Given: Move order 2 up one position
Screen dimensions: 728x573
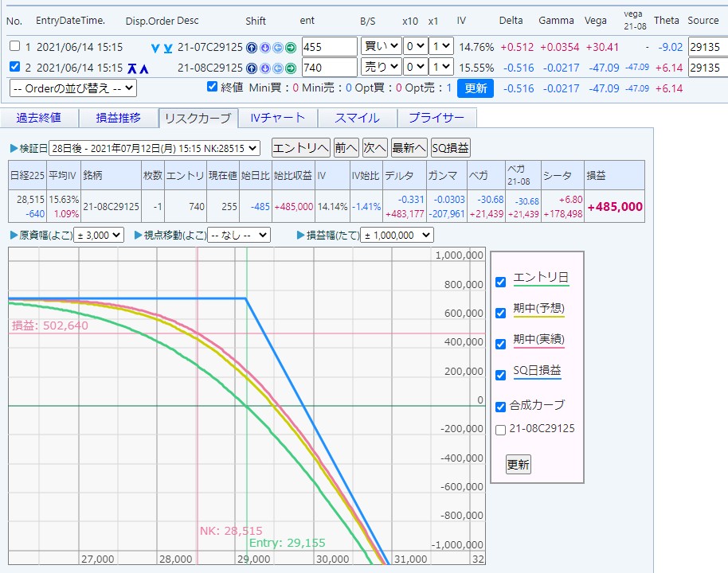Looking at the screenshot, I should 144,68.
